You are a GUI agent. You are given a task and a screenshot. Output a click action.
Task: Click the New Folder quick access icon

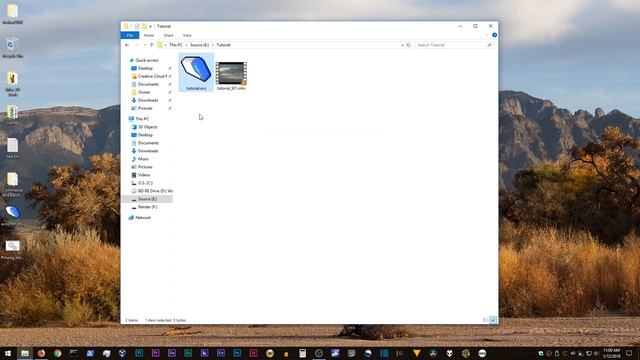(144, 26)
